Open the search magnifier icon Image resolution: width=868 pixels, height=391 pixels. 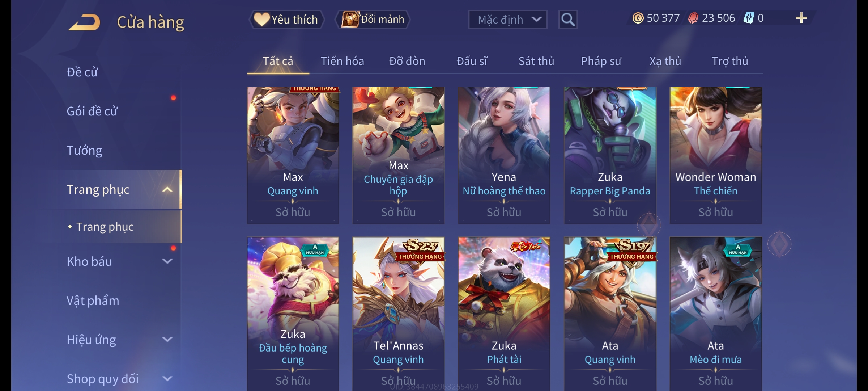(568, 20)
